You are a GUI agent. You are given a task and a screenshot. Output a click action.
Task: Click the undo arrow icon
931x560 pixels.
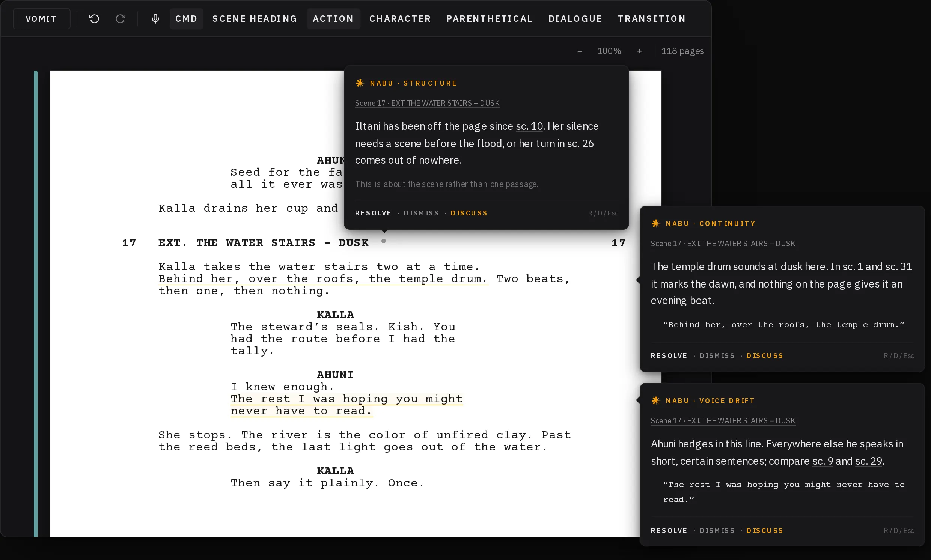pyautogui.click(x=94, y=18)
